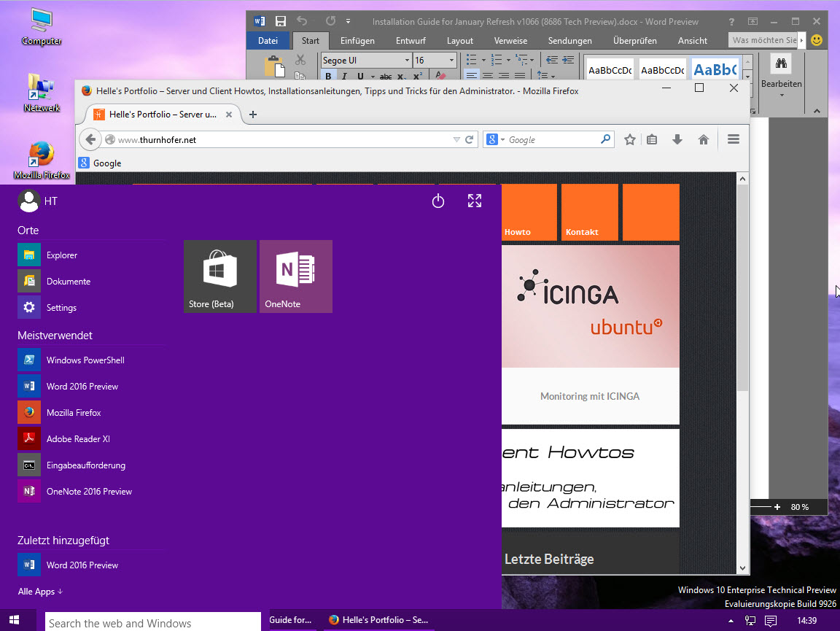This screenshot has width=840, height=631.
Task: Open the Segoe UI font dropdown
Action: (x=407, y=61)
